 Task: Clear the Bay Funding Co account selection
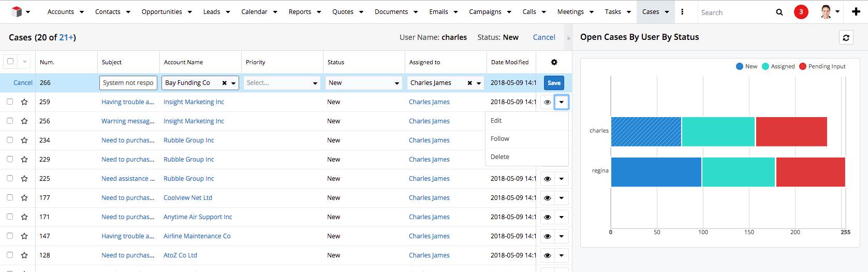pyautogui.click(x=224, y=83)
